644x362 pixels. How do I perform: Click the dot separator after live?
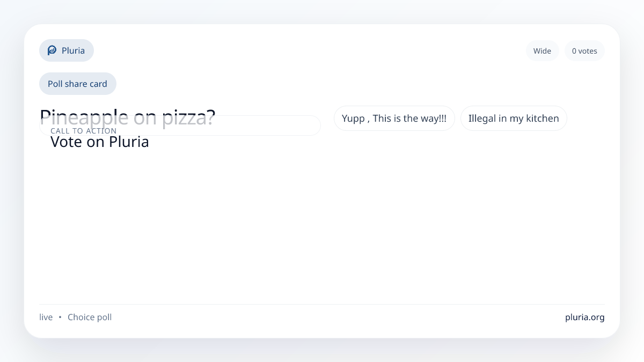coord(60,317)
